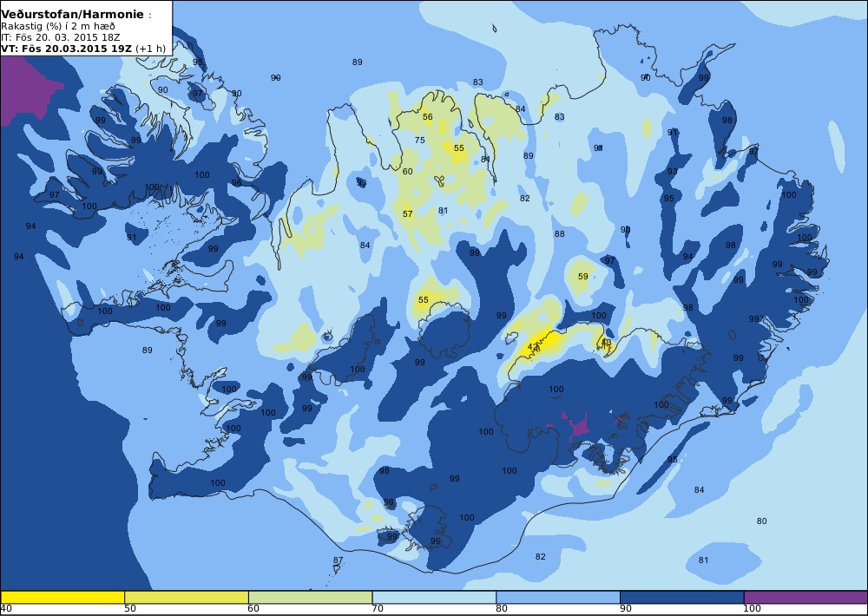Viewport: 868px width, 616px height.
Task: Pick the light green 60–70 legend swatch
Action: [310, 597]
